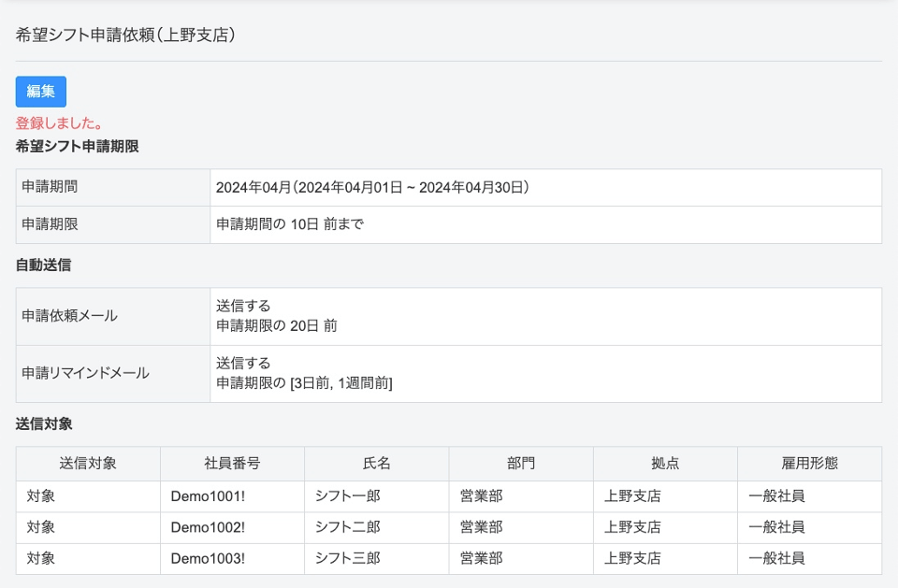Click the 希望シフト申請依頼(上野支店) page title
The width and height of the screenshot is (898, 588).
125,36
